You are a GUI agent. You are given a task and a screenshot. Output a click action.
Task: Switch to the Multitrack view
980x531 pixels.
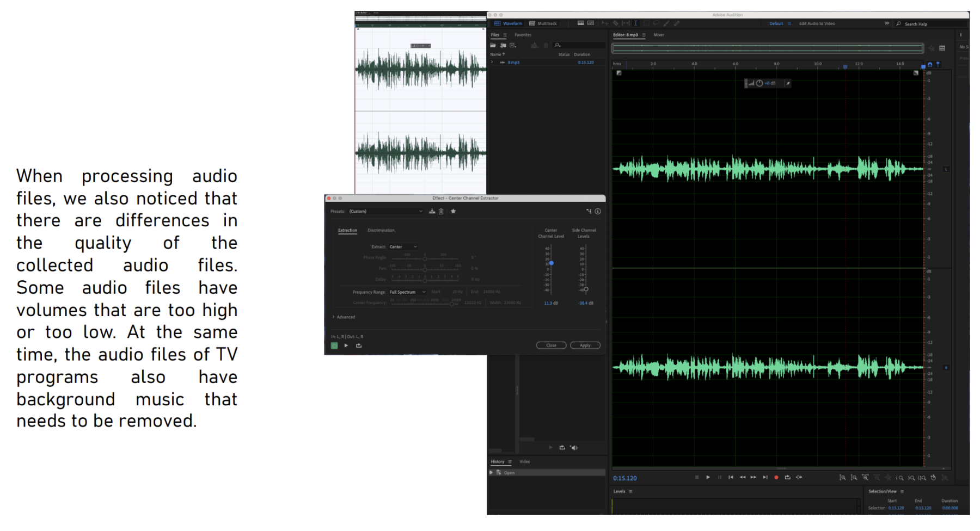click(543, 23)
